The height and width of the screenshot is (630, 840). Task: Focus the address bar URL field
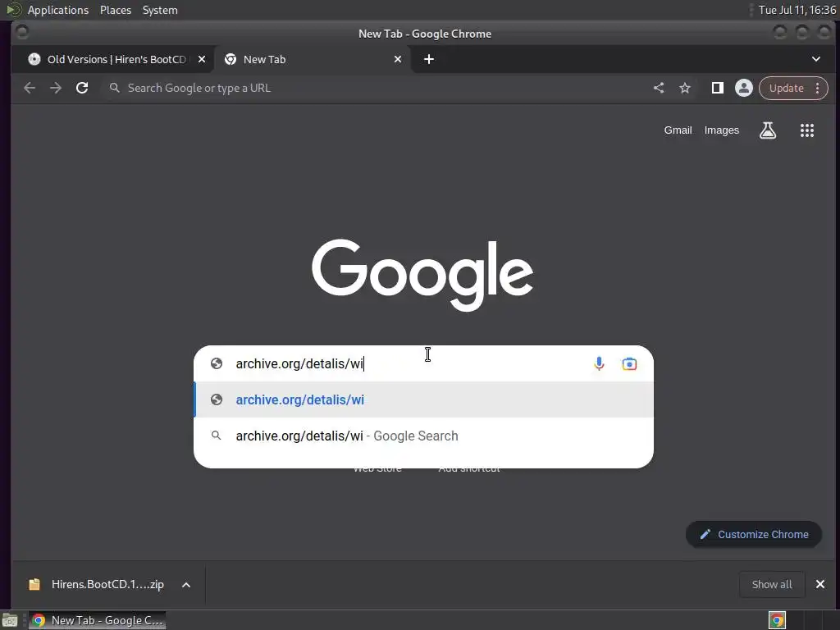click(x=375, y=88)
